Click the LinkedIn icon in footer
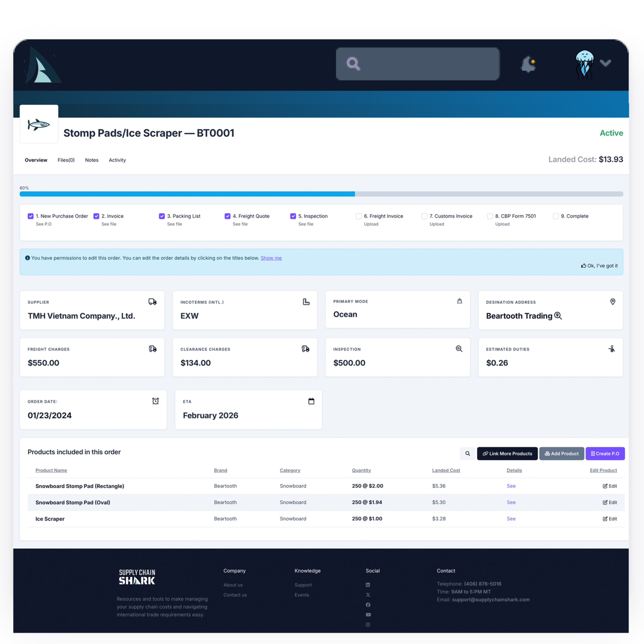The height and width of the screenshot is (644, 644). (x=368, y=585)
